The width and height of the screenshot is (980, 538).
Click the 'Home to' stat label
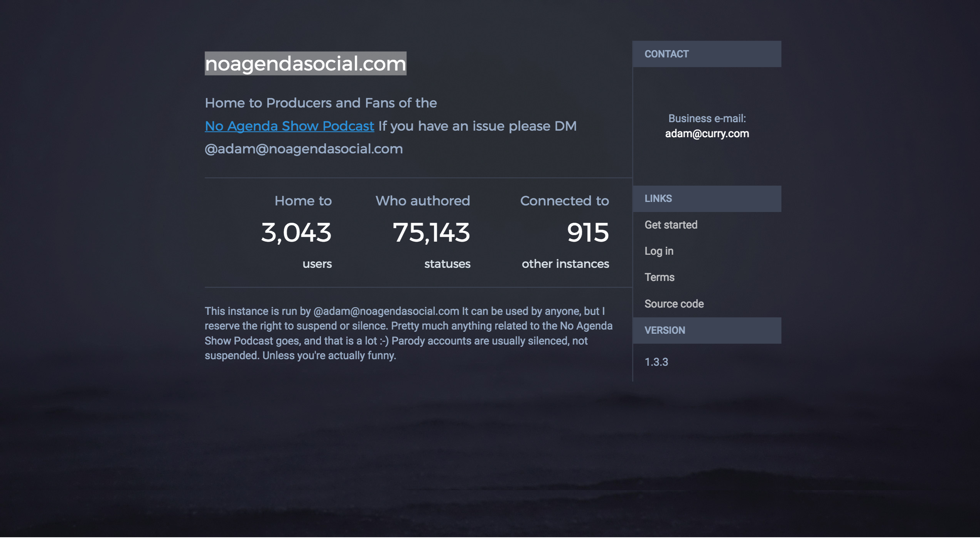click(x=303, y=201)
